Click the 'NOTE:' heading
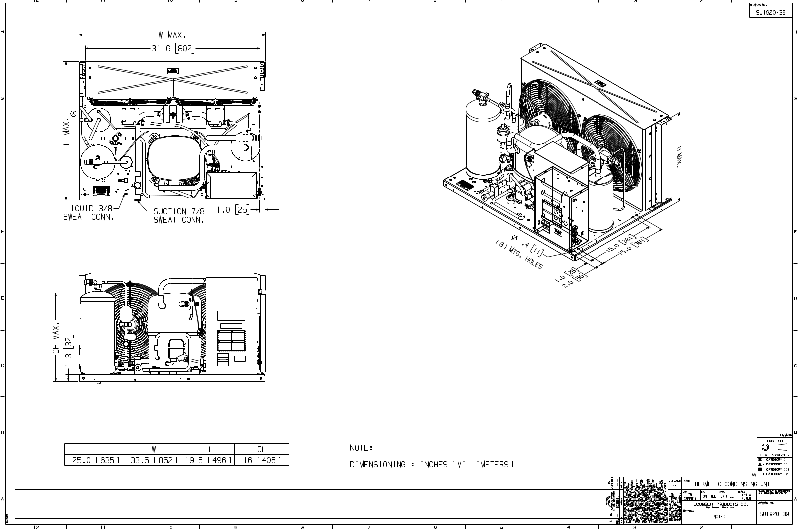The height and width of the screenshot is (532, 798). point(361,448)
